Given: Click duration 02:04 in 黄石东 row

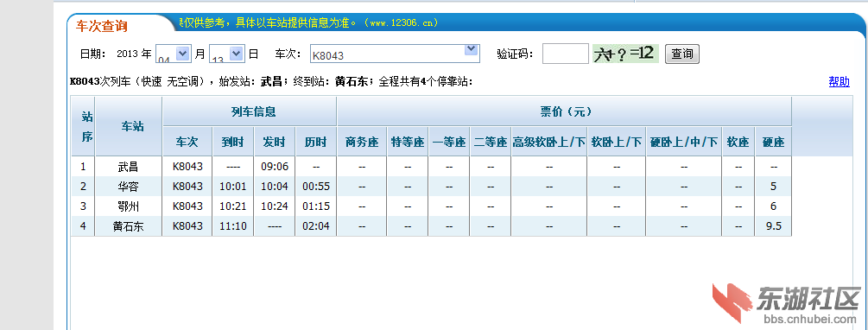Looking at the screenshot, I should click(316, 226).
